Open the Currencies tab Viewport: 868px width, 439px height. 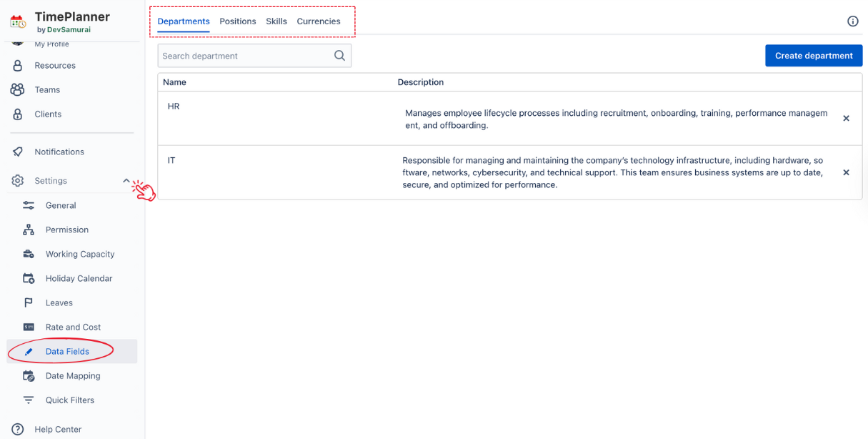(319, 21)
